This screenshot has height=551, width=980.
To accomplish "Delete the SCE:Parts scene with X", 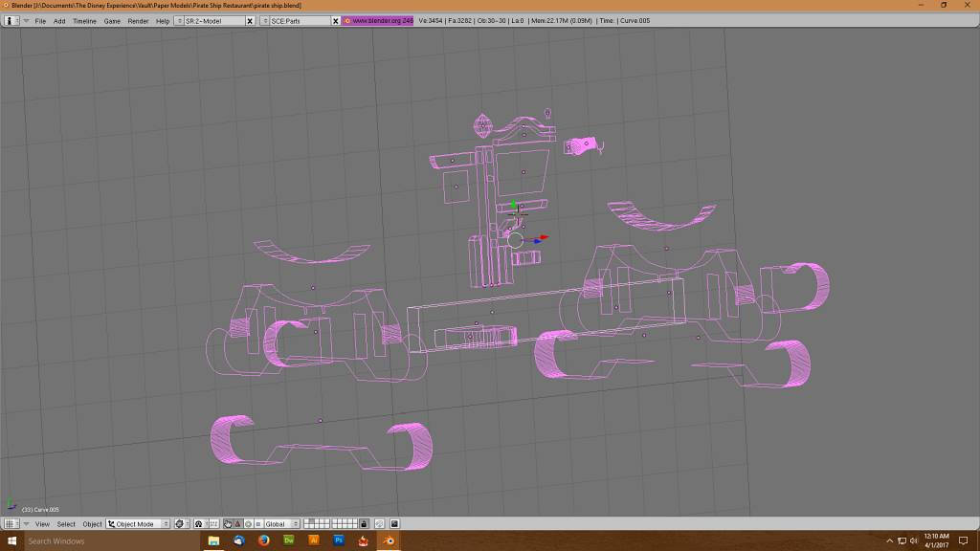I will pos(336,21).
